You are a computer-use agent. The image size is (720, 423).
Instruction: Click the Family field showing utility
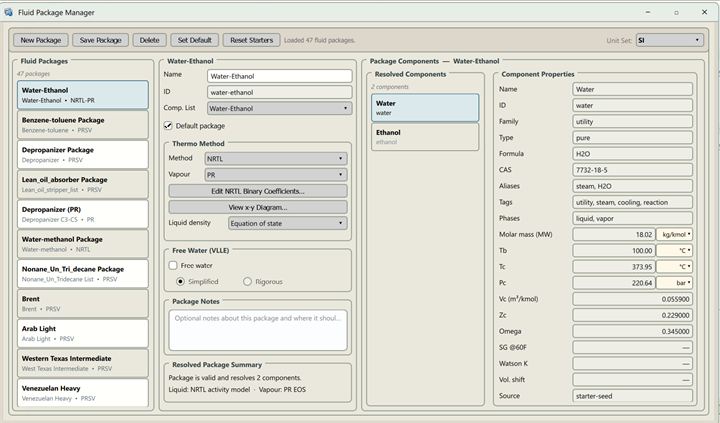click(632, 121)
